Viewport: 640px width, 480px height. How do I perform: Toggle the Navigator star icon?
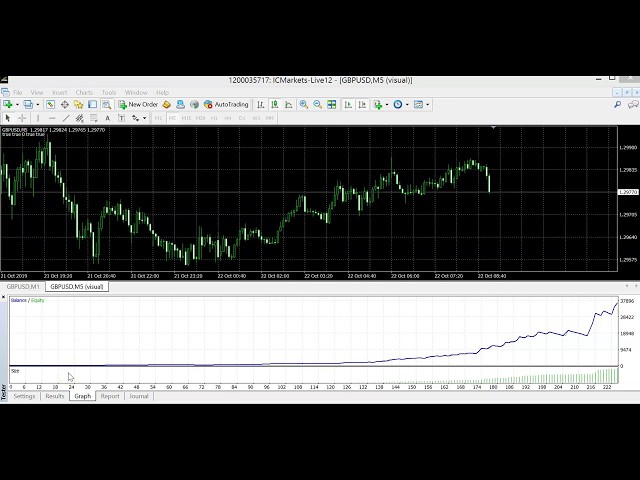(x=80, y=104)
